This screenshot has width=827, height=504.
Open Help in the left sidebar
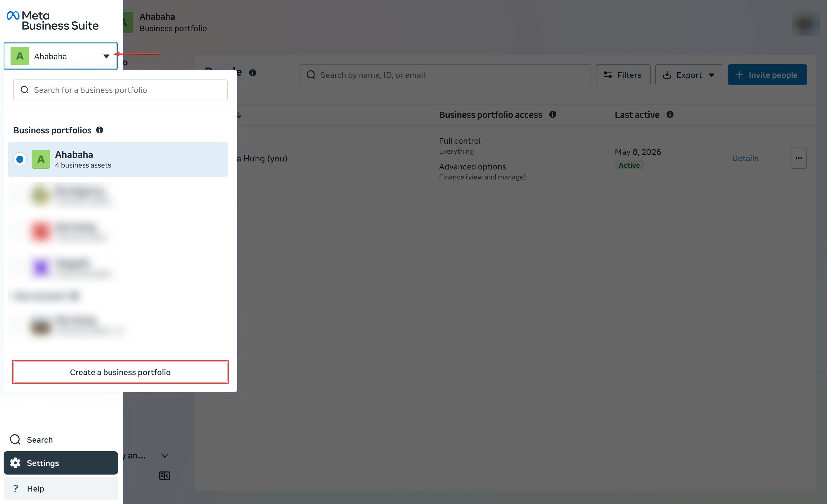61,488
